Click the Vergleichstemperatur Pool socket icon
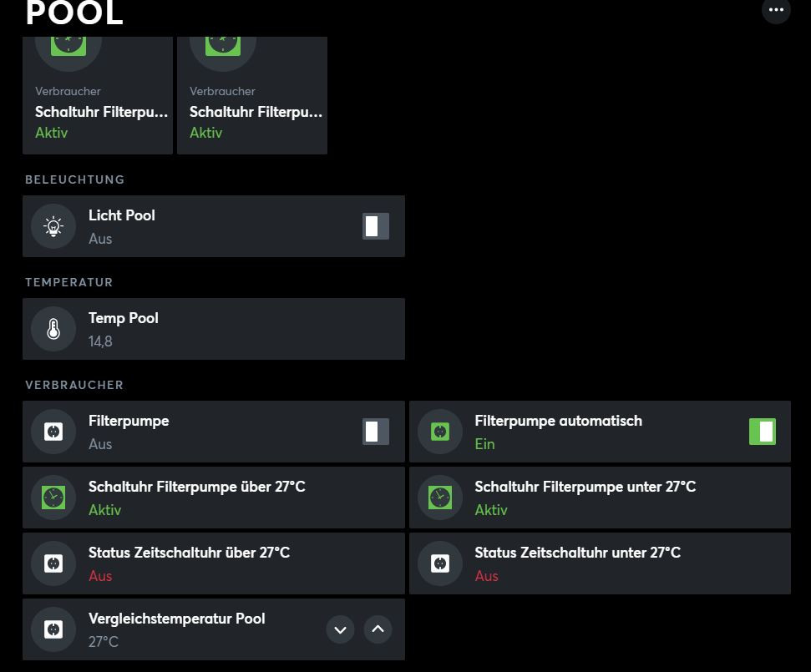 tap(53, 629)
